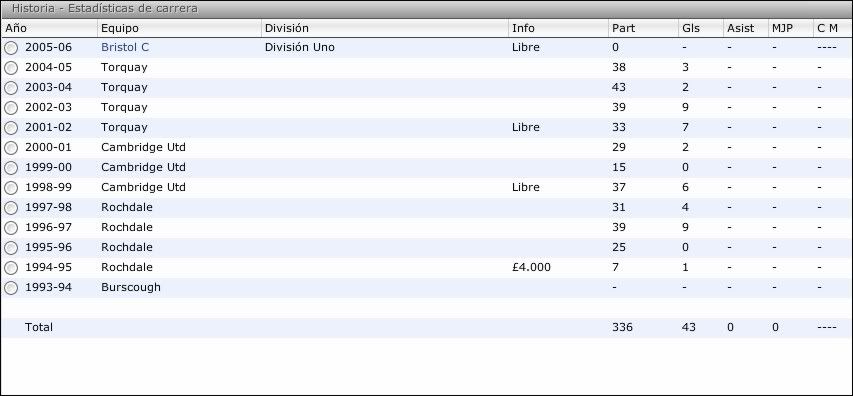Click the 1993-94 year label
Screen dimensions: 853x396
click(x=48, y=287)
